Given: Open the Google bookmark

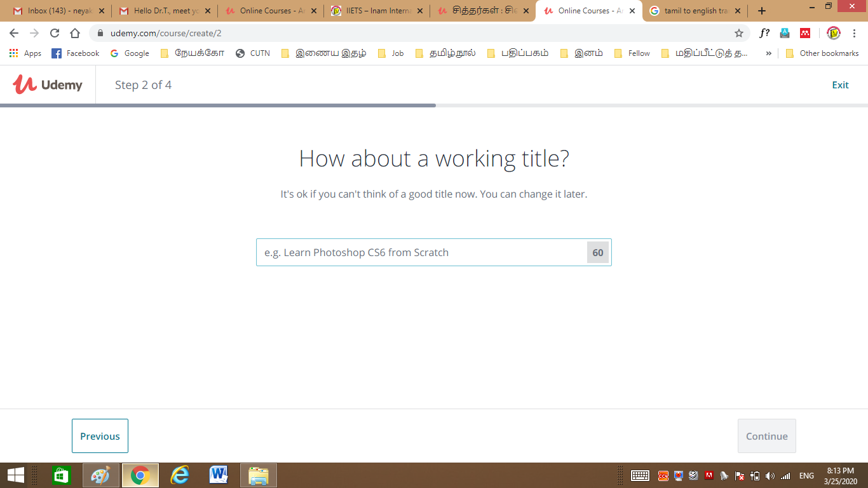Looking at the screenshot, I should 130,53.
